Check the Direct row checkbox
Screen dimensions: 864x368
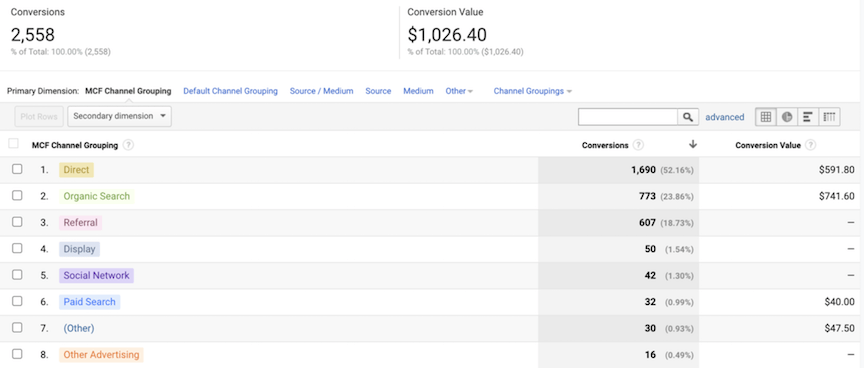(17, 169)
